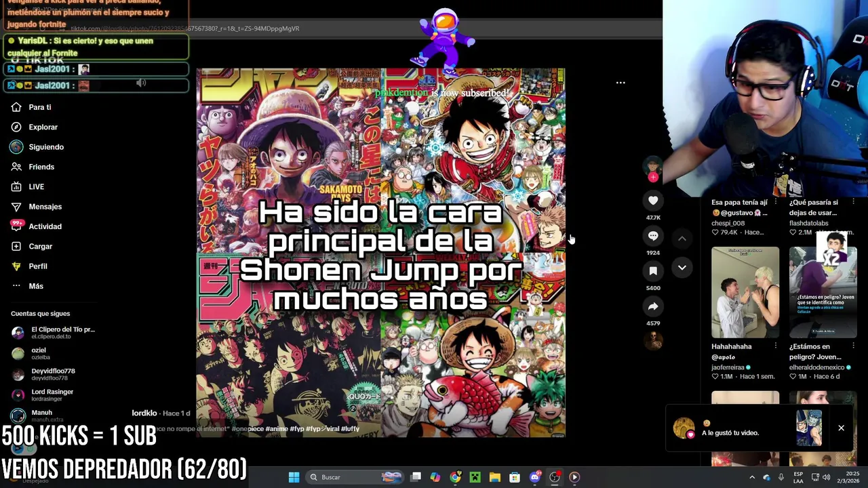
Task: Open options for '¿Qué pasaría si' video
Action: coord(853,202)
